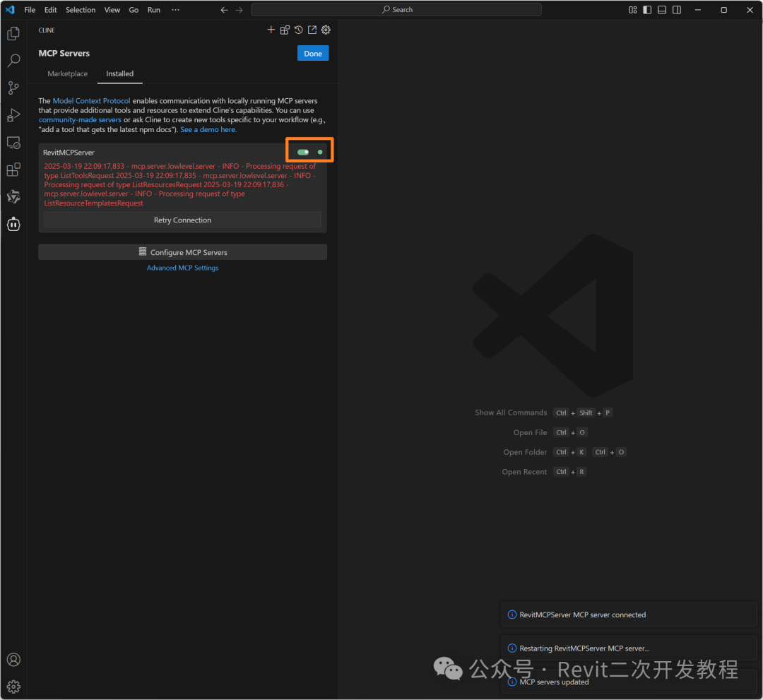Open the Remote Explorer view
Screen dimensions: 763x700
pyautogui.click(x=13, y=143)
